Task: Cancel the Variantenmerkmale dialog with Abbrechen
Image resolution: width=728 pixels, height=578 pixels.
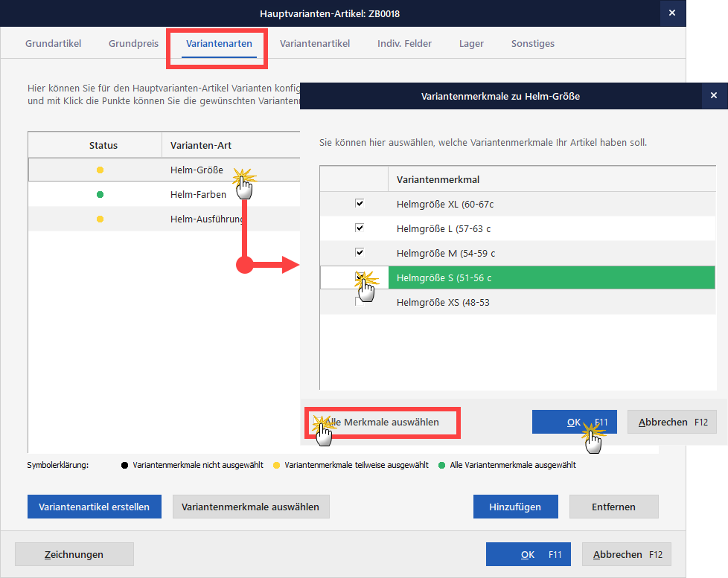Action: 672,422
